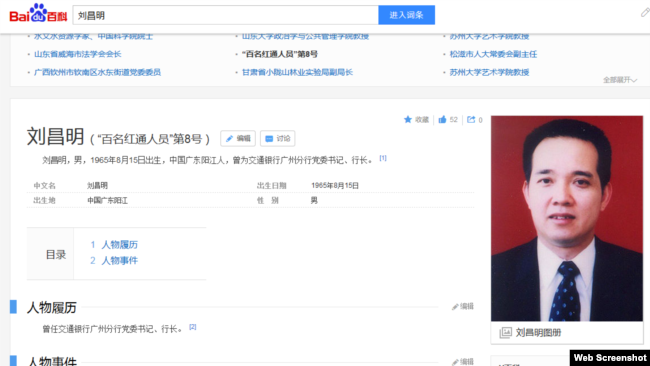Open 山东省威海市法学会会长 entry link
The height and width of the screenshot is (366, 650).
click(x=78, y=54)
